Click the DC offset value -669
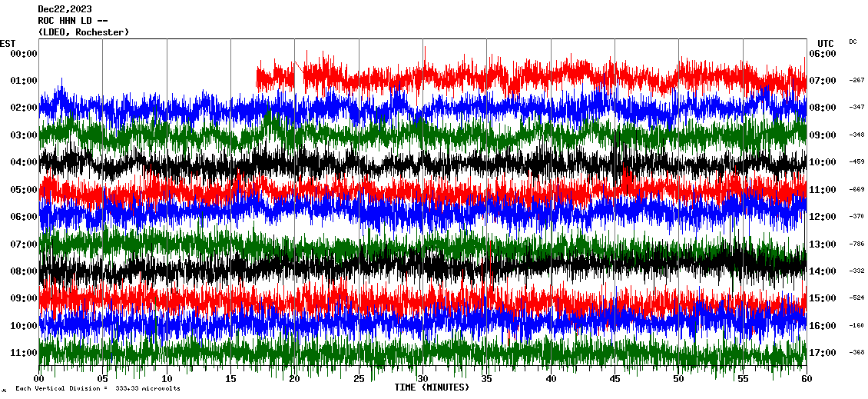 click(856, 189)
